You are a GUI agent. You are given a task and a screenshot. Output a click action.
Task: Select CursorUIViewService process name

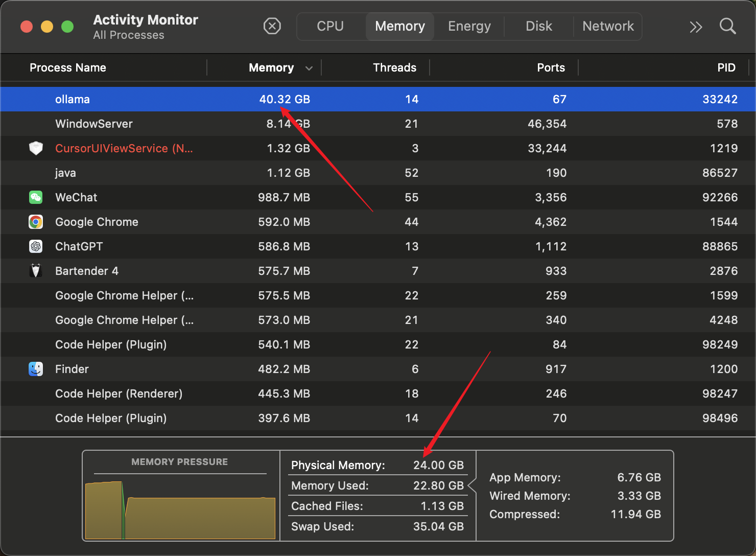click(x=124, y=148)
